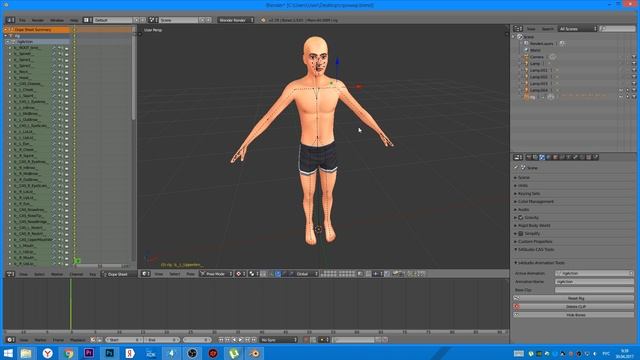Expand the Color Management panel
640x360 pixels.
(536, 201)
